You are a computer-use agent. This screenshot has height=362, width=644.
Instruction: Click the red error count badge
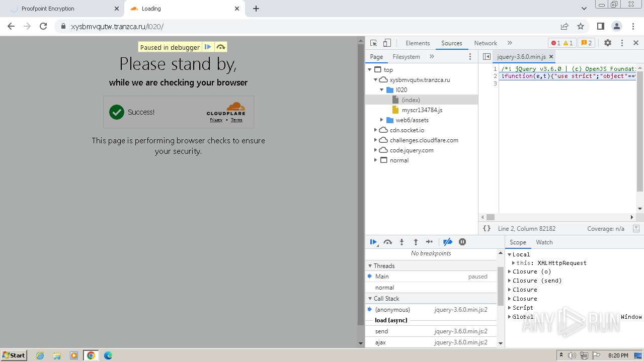(555, 43)
